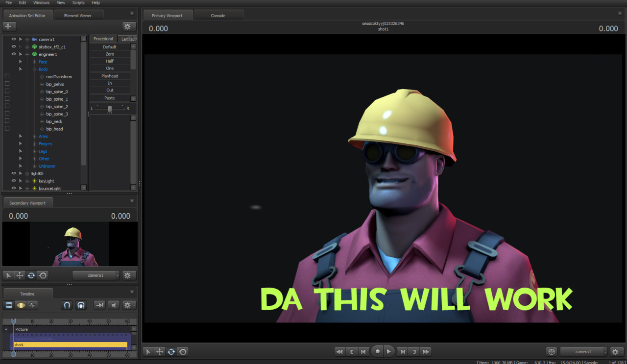
Task: Jump to next clip with double-forward button
Action: pos(426,351)
